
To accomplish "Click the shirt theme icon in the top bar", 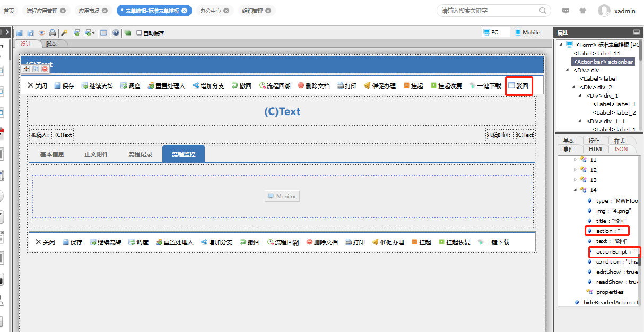I will click(x=582, y=11).
